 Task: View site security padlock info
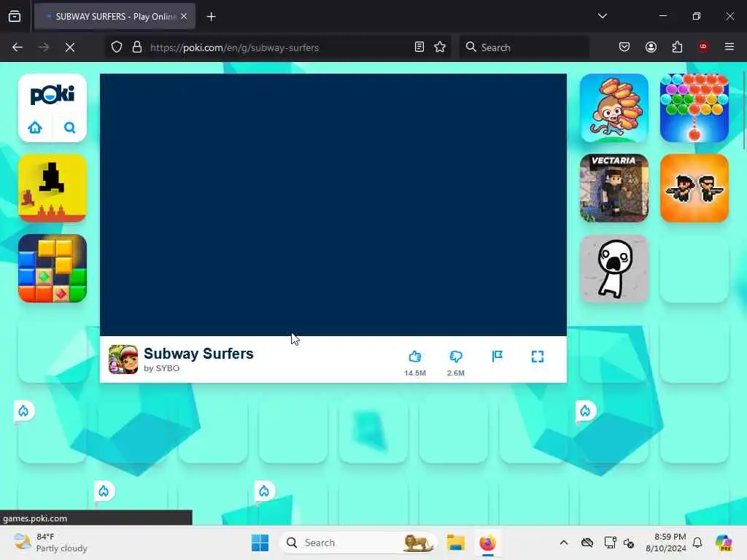pyautogui.click(x=137, y=47)
